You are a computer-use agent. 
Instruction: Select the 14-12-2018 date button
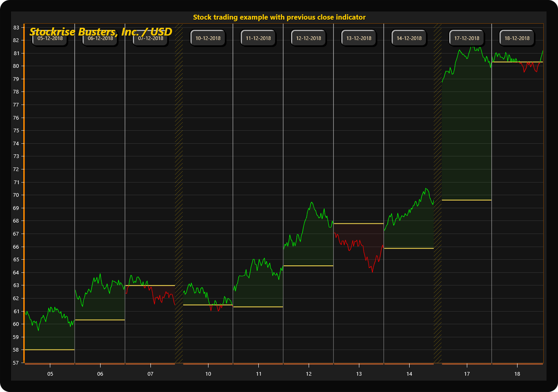(409, 38)
